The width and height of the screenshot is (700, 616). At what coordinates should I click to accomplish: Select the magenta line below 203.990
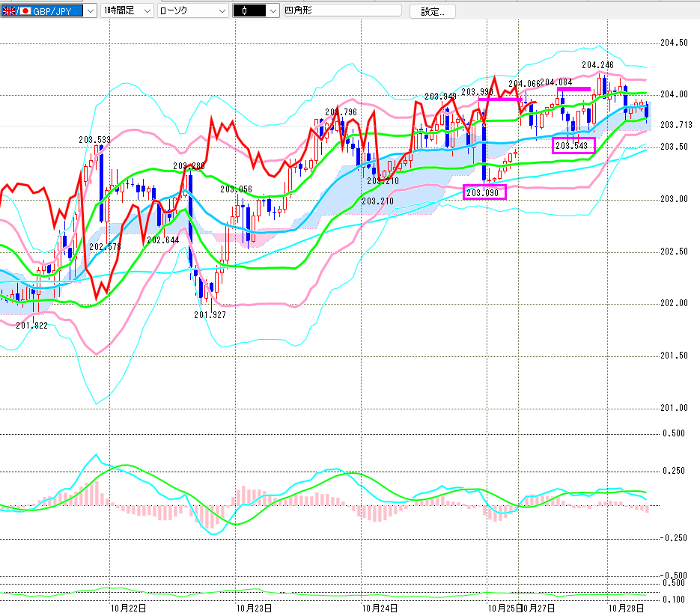[x=499, y=99]
